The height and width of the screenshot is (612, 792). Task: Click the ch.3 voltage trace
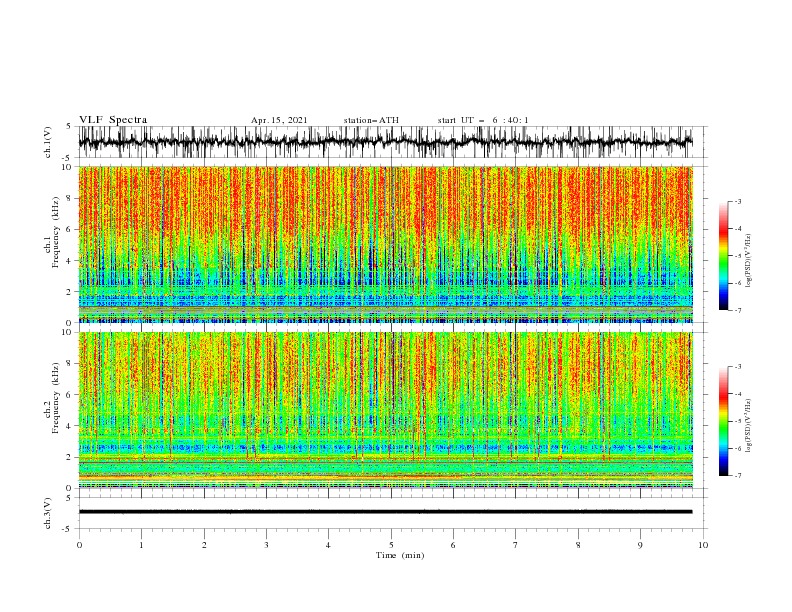[x=385, y=512]
